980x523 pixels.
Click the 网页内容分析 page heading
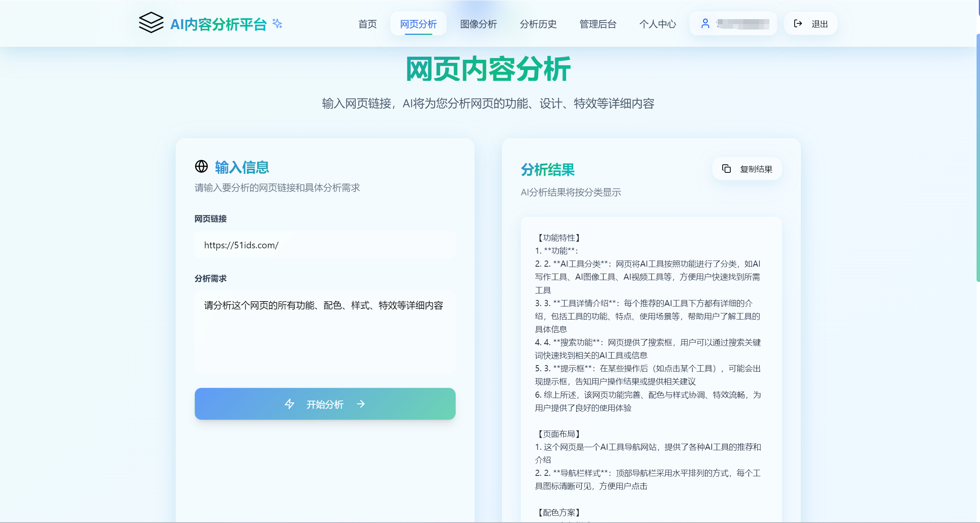488,69
